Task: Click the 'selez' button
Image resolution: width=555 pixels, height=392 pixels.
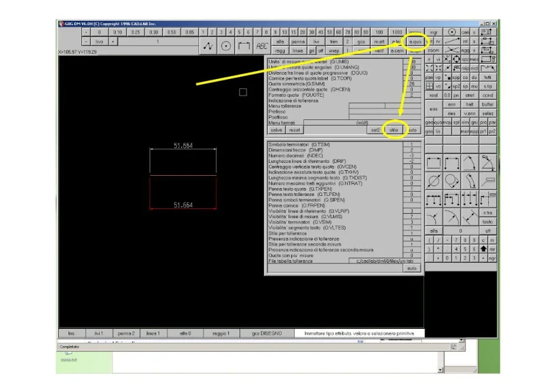Action: [488, 113]
